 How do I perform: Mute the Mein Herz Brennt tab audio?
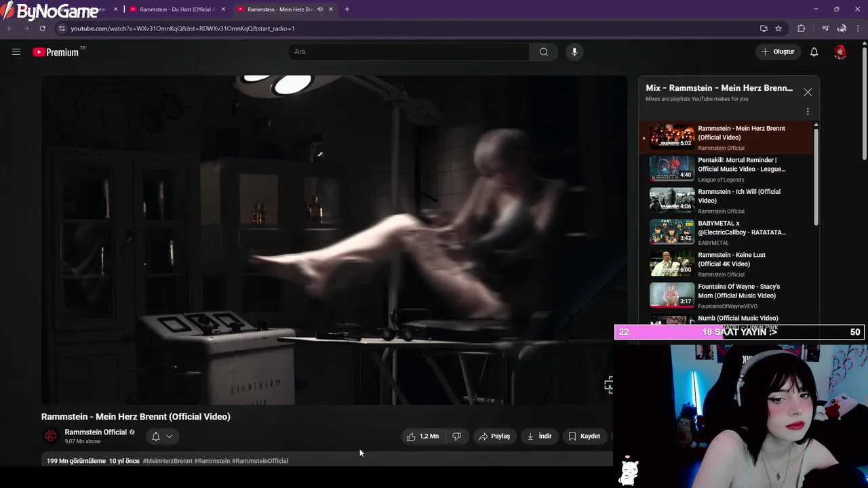[320, 9]
